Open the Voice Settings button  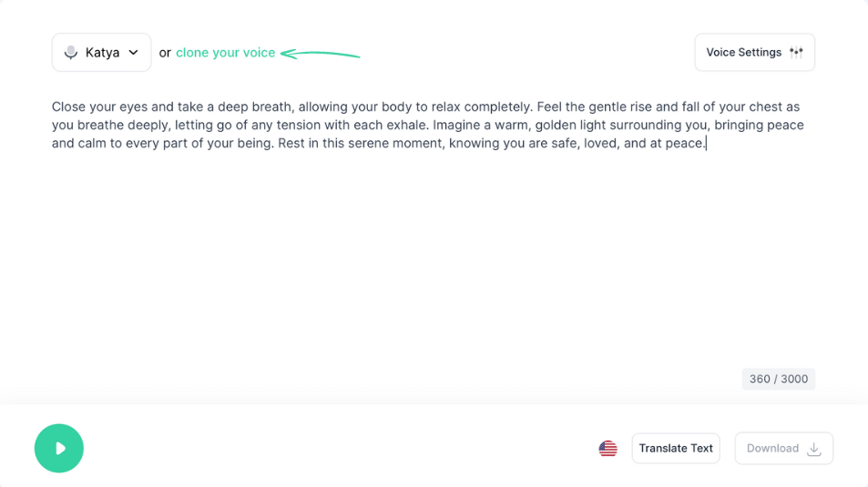754,53
